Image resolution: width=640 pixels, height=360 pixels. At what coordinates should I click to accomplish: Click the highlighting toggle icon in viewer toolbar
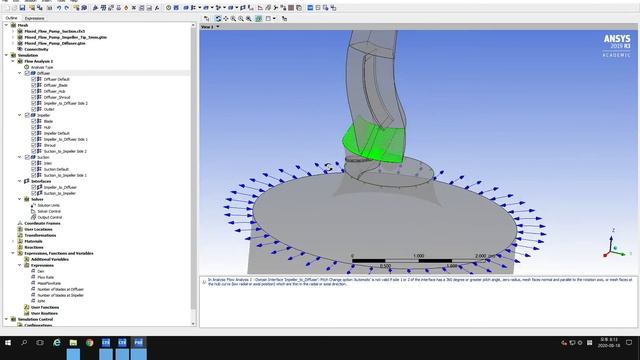[x=258, y=18]
